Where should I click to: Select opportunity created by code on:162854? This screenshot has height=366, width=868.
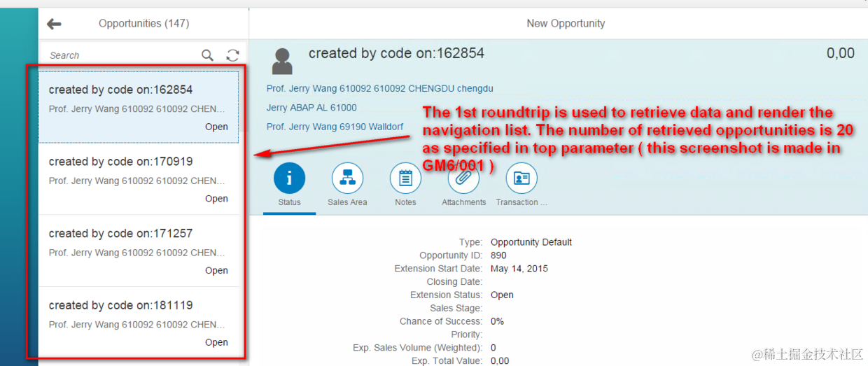[x=139, y=106]
